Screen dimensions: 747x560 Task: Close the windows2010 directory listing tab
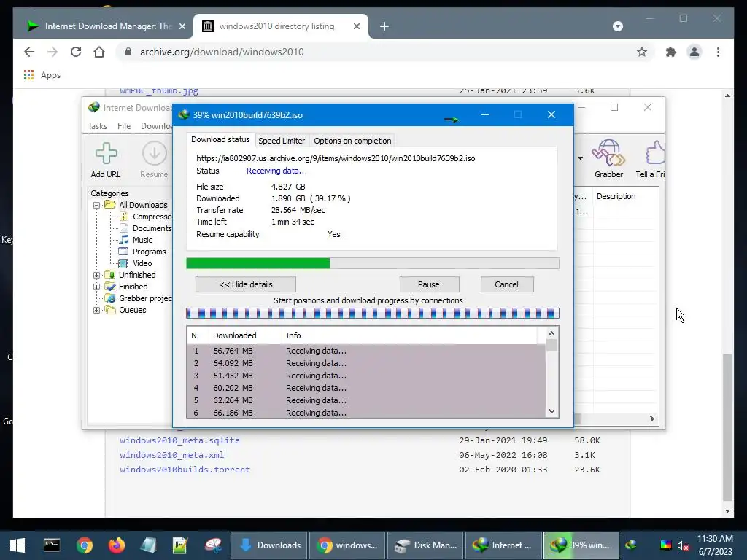[356, 26]
